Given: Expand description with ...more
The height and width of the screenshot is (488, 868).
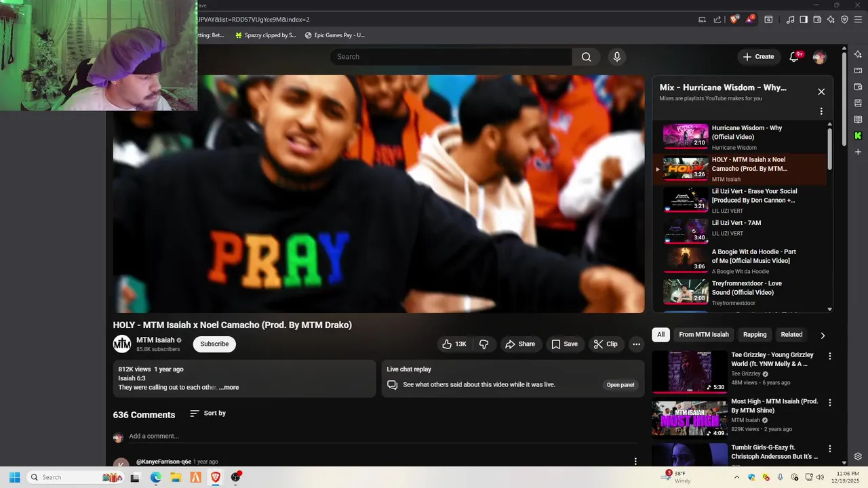Looking at the screenshot, I should [229, 388].
